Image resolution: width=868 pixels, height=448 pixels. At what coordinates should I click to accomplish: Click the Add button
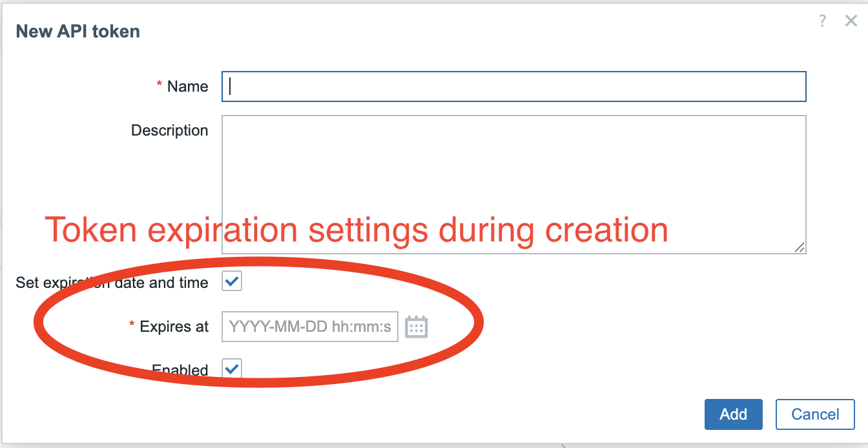(x=734, y=414)
